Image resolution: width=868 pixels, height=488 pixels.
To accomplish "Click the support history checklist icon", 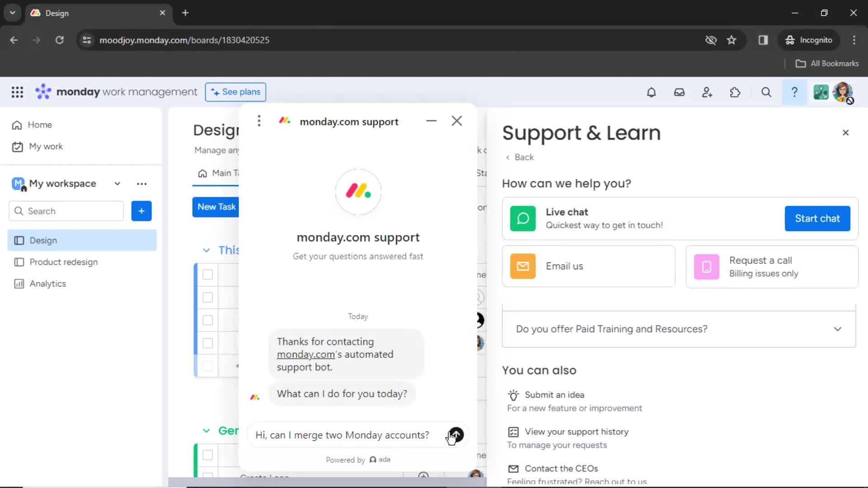I will point(513,432).
